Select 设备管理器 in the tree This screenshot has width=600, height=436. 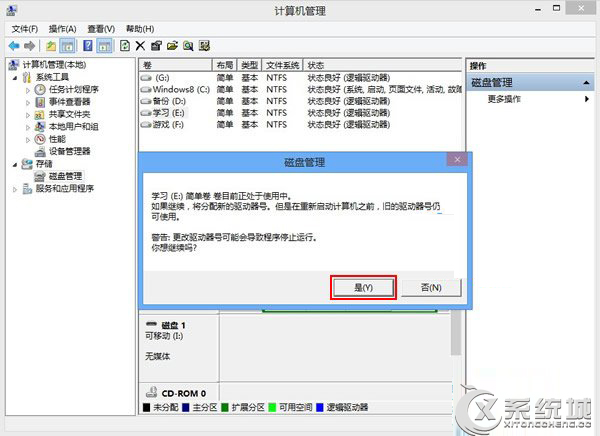[69, 151]
